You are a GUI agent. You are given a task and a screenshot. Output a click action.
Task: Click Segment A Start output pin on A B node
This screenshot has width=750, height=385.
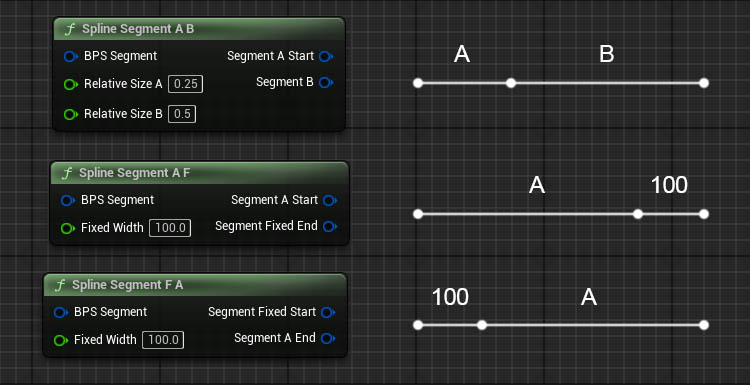(326, 56)
